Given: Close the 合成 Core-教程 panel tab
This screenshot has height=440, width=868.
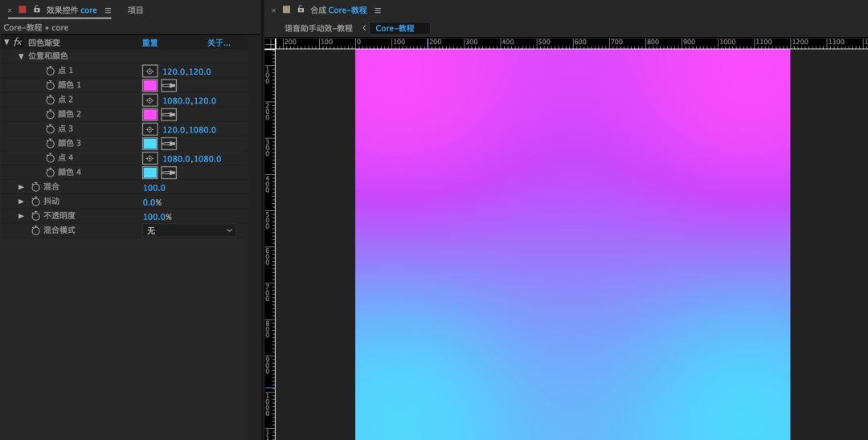Looking at the screenshot, I should tap(273, 10).
